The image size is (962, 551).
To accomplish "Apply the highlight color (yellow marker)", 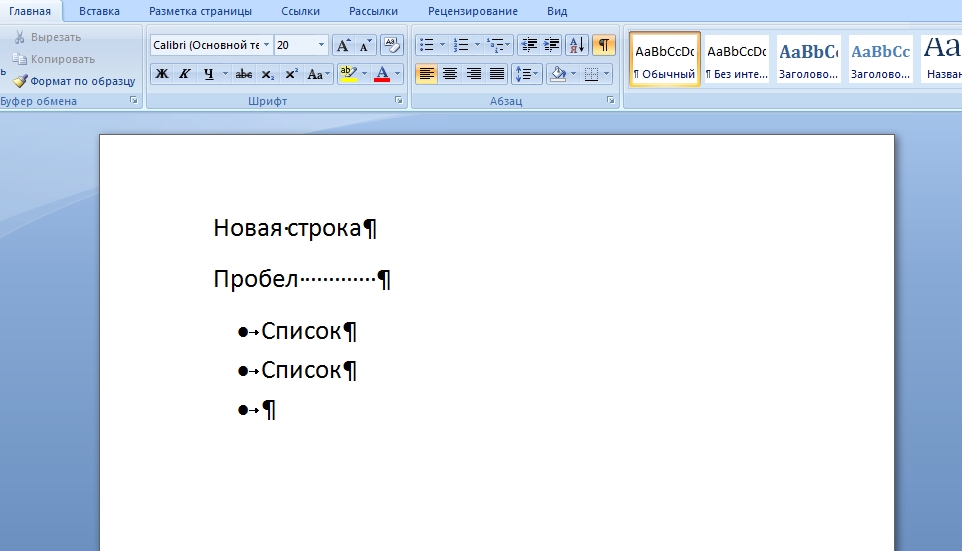I will tap(348, 74).
